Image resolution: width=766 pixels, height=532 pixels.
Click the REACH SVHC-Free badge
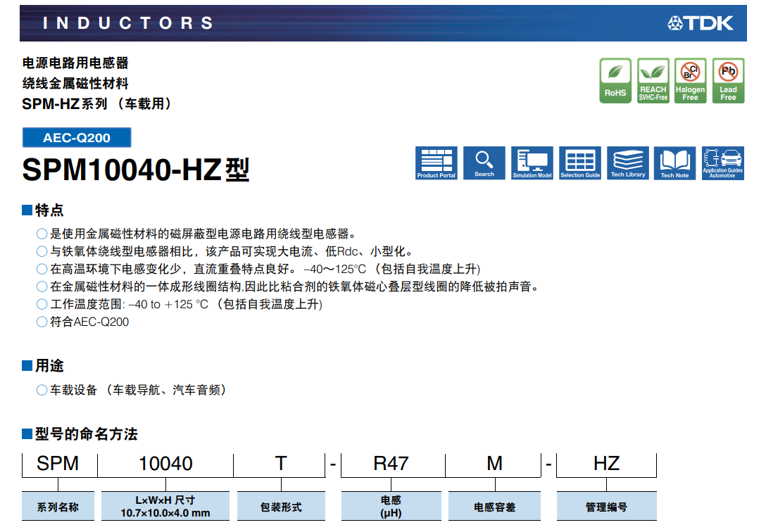[x=653, y=81]
